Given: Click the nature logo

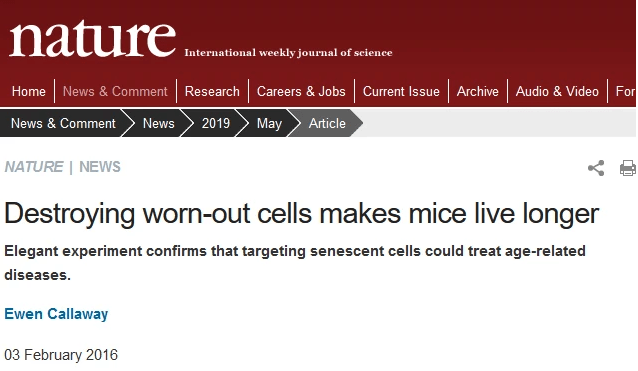Looking at the screenshot, I should pyautogui.click(x=92, y=39).
